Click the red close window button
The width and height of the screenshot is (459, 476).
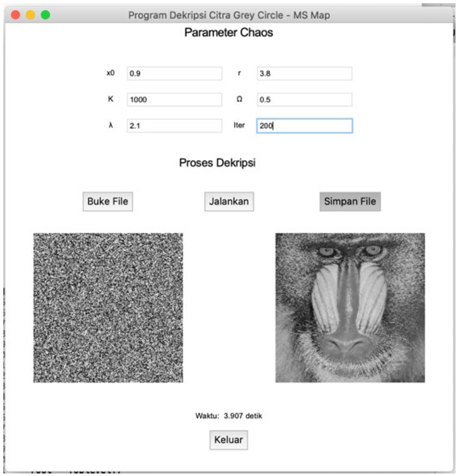(16, 15)
